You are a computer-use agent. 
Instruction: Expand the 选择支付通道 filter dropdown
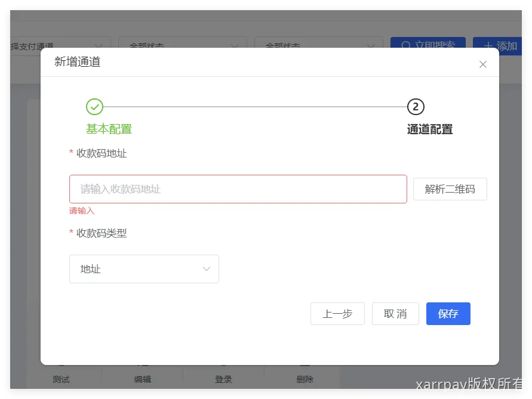pos(60,45)
